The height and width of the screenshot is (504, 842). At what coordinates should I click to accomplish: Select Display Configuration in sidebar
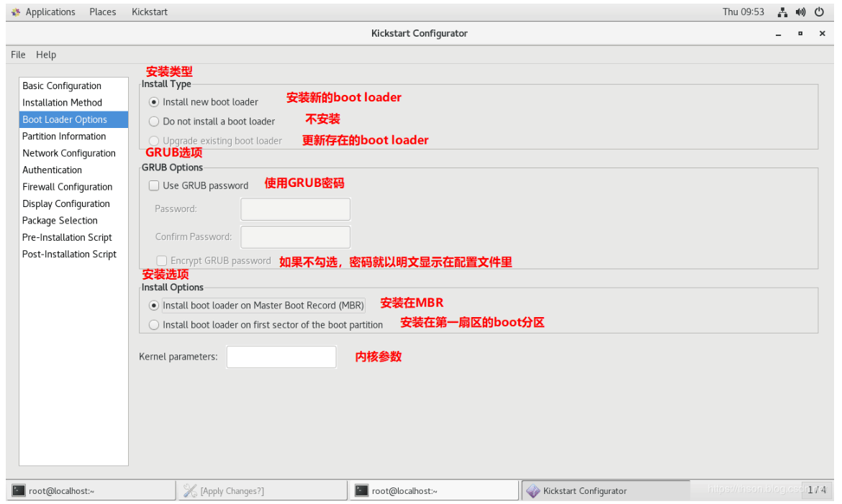click(x=73, y=203)
